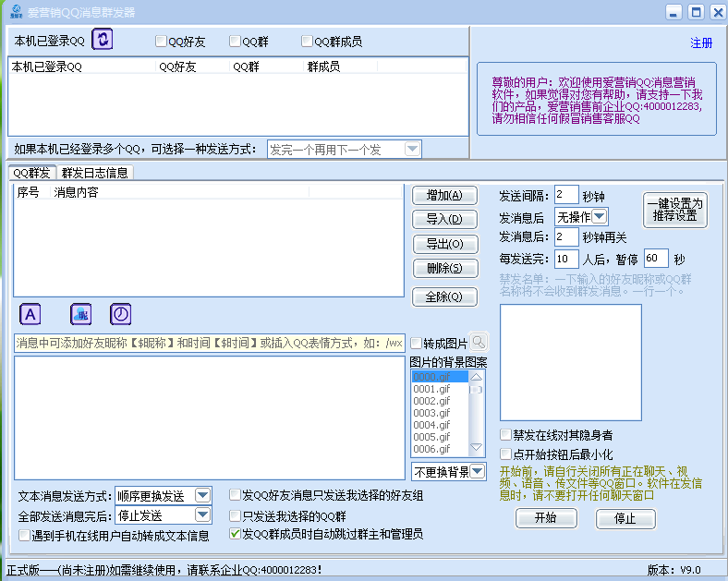This screenshot has width=728, height=581.
Task: Select 0004.gif in background list
Action: [x=440, y=425]
